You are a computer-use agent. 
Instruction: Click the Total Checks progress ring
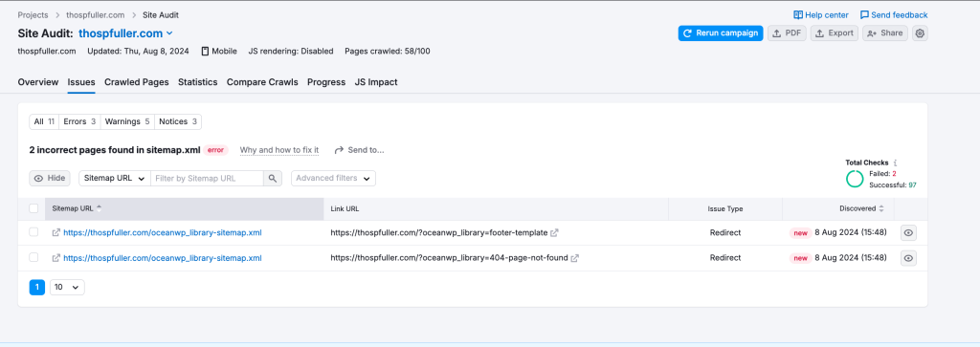[855, 179]
